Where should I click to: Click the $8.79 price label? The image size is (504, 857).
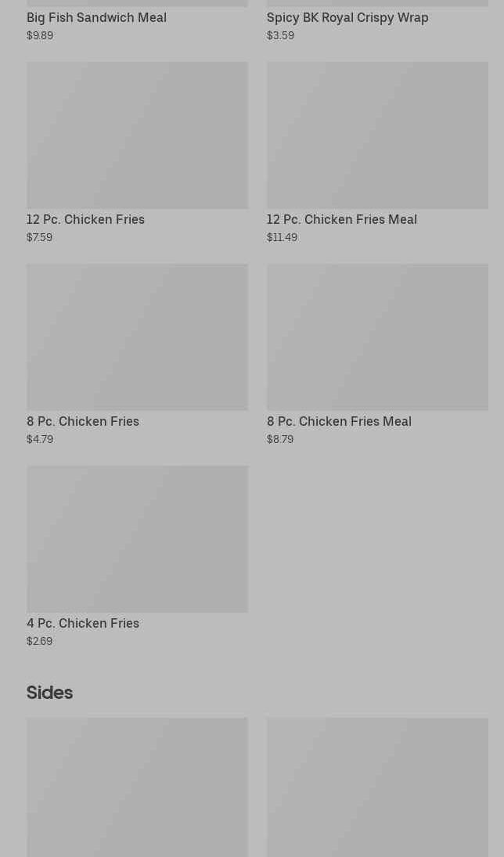(280, 439)
